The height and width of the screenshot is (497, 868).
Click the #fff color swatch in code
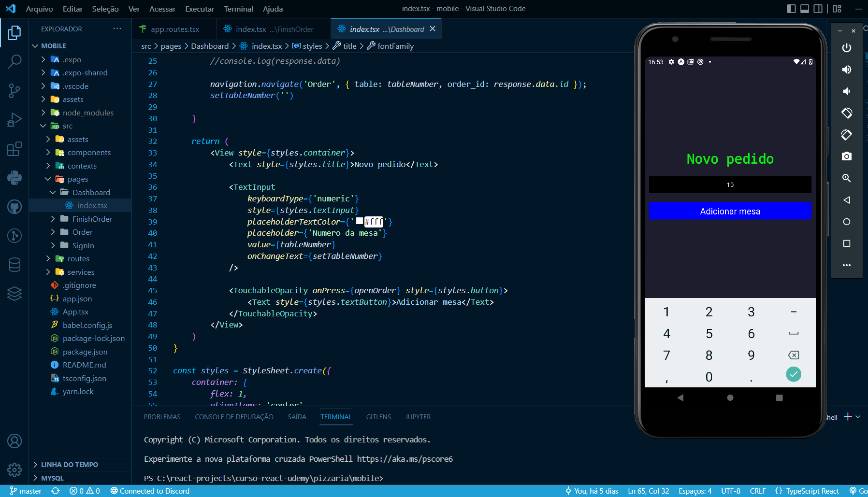[360, 221]
